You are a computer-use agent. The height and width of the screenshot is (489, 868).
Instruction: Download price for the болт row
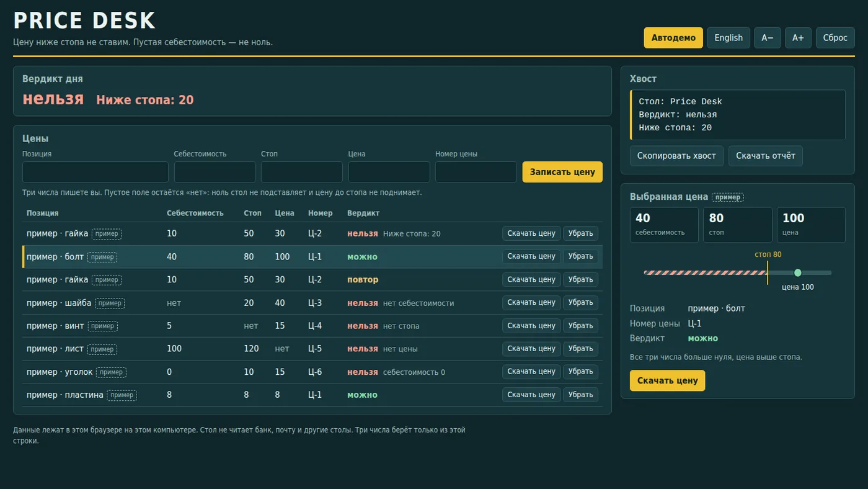pos(531,256)
